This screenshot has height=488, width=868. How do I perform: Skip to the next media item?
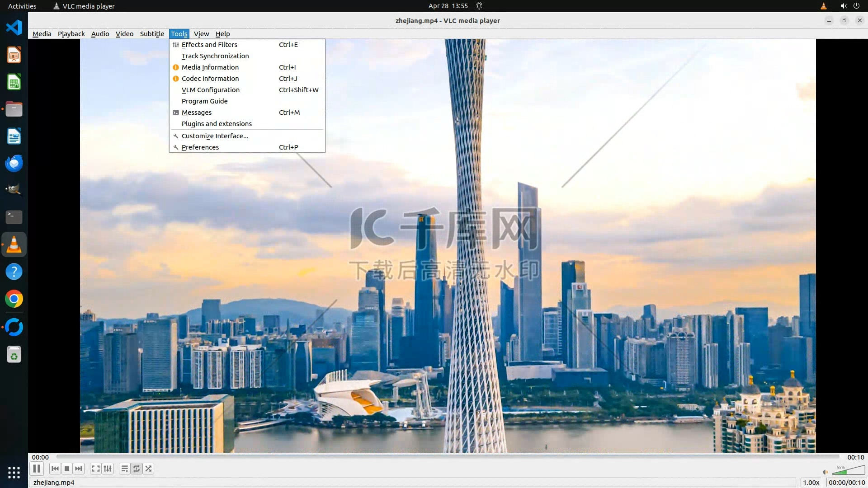(79, 469)
